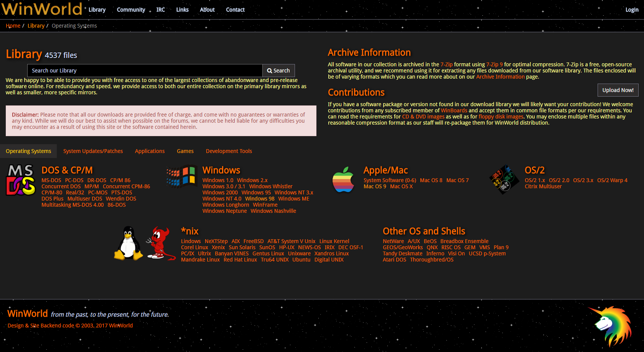Open the FreeBSD link

tap(253, 241)
